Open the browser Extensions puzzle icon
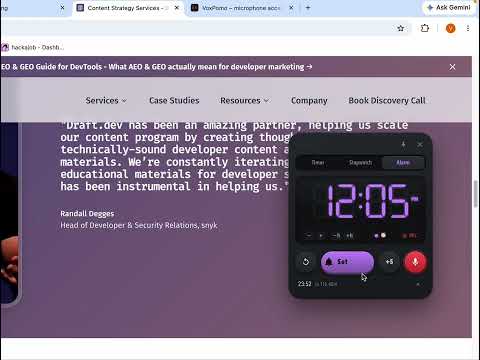The image size is (480, 360). [425, 28]
